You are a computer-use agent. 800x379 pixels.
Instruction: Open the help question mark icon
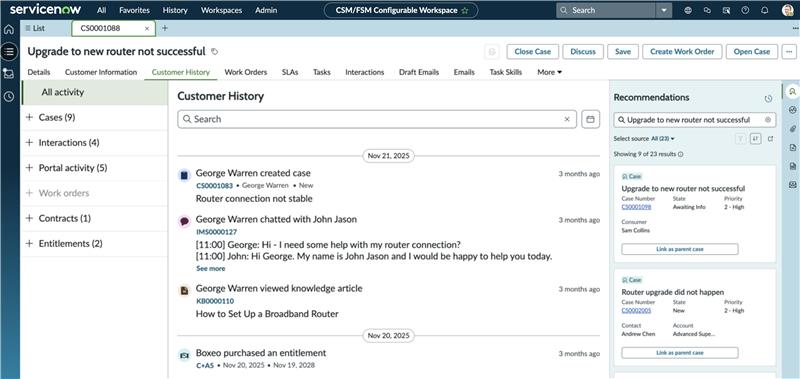745,10
